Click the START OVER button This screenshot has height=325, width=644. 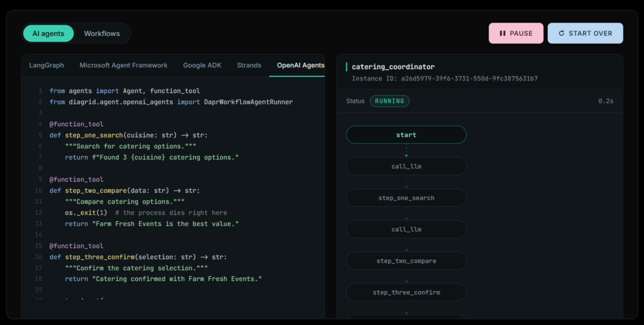click(586, 33)
